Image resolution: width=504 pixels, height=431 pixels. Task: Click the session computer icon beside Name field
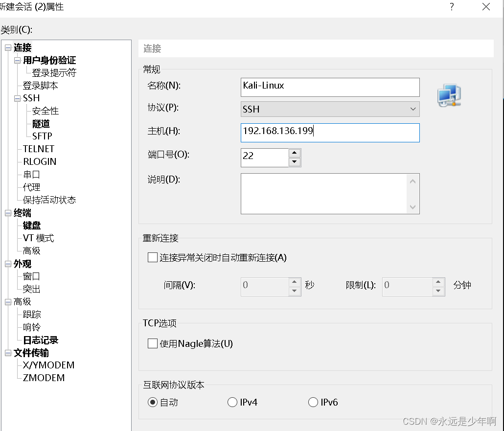coord(449,96)
